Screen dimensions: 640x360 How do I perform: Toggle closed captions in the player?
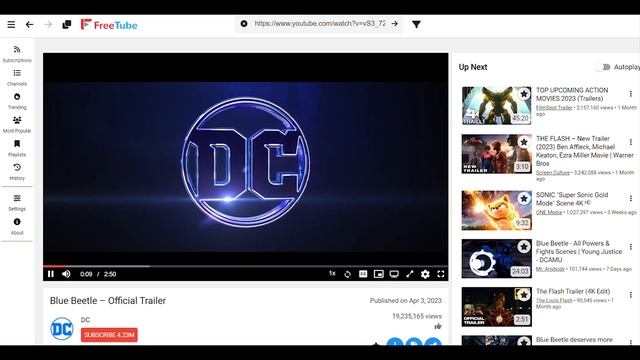363,274
